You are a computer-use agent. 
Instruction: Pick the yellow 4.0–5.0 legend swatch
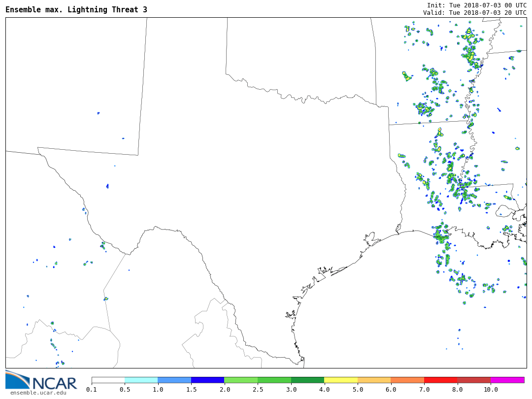(x=341, y=380)
